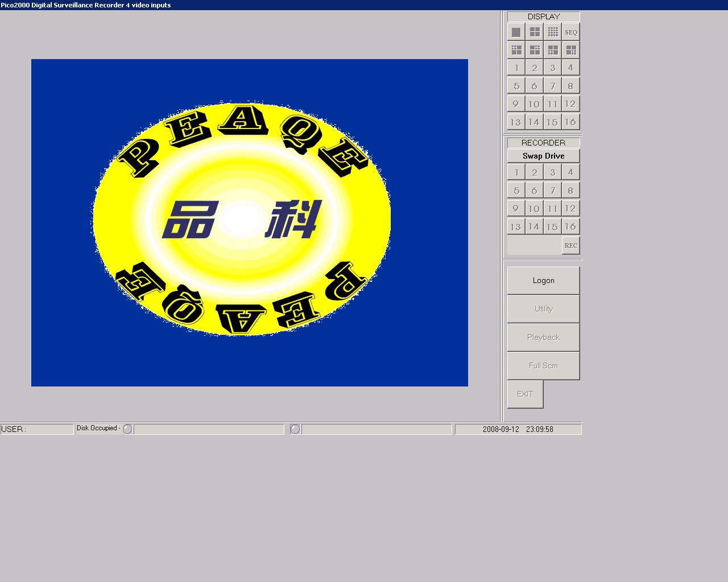Image resolution: width=728 pixels, height=582 pixels.
Task: Click the Swap Drive button
Action: click(543, 156)
